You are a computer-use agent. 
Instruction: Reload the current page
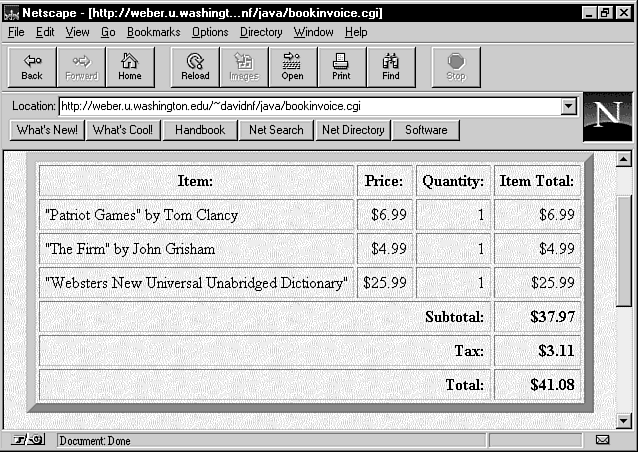point(195,66)
